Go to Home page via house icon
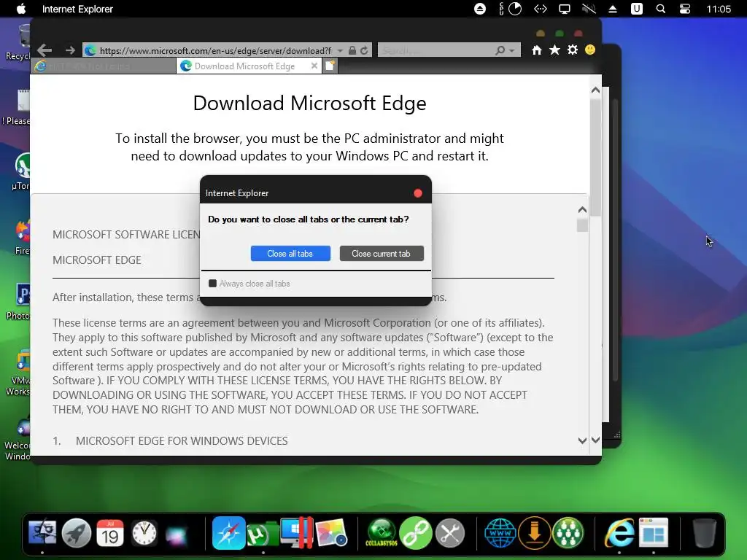Image resolution: width=747 pixels, height=560 pixels. click(x=537, y=50)
